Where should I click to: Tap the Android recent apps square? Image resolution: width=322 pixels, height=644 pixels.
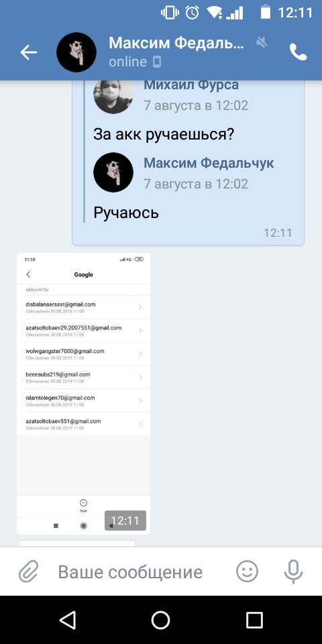coord(254,620)
